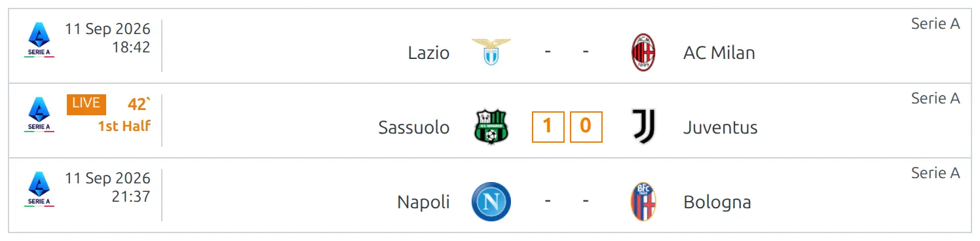Screen dimensions: 980x241
Task: Open the Lazio team name link
Action: click(x=428, y=53)
